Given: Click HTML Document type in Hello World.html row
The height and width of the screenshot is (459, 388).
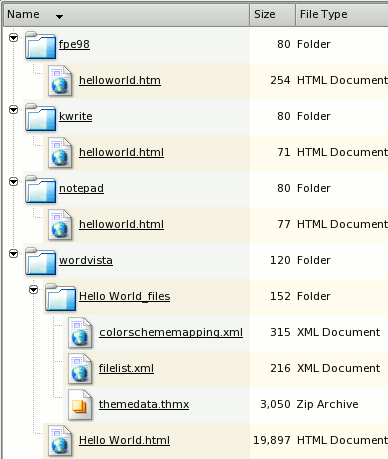Looking at the screenshot, I should pyautogui.click(x=342, y=440).
